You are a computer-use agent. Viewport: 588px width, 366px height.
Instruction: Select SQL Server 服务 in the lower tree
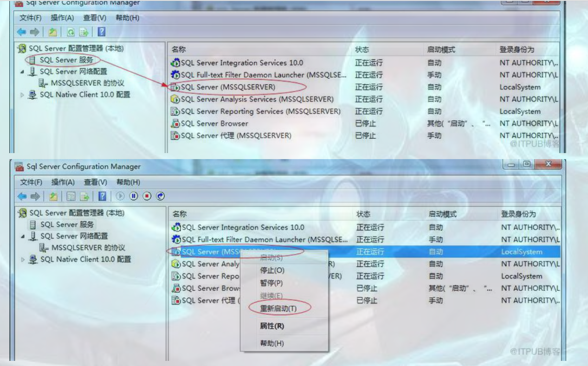67,225
